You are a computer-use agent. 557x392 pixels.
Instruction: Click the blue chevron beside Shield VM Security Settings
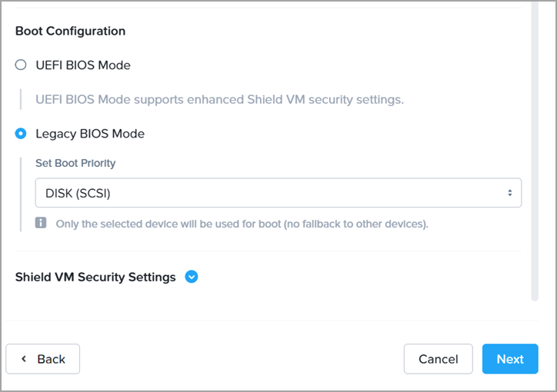(x=192, y=277)
